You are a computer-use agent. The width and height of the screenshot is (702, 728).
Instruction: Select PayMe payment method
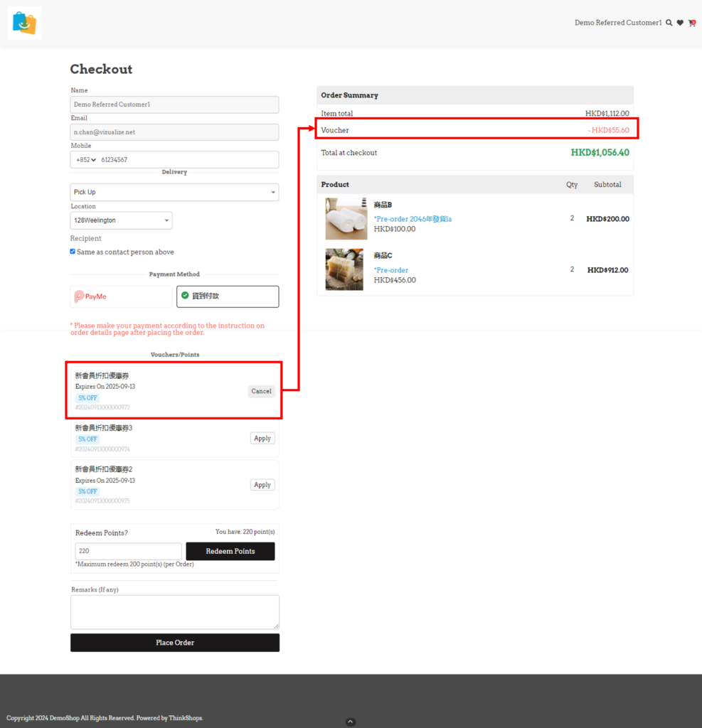tap(122, 296)
